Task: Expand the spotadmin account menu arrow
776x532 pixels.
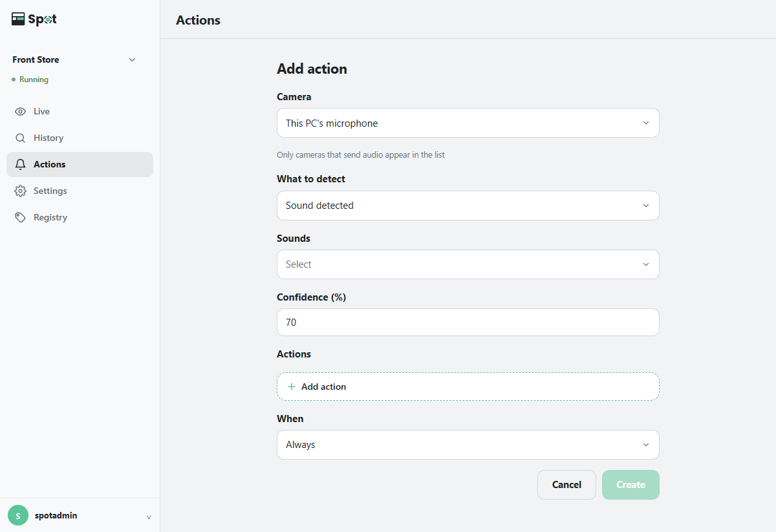Action: coord(149,516)
